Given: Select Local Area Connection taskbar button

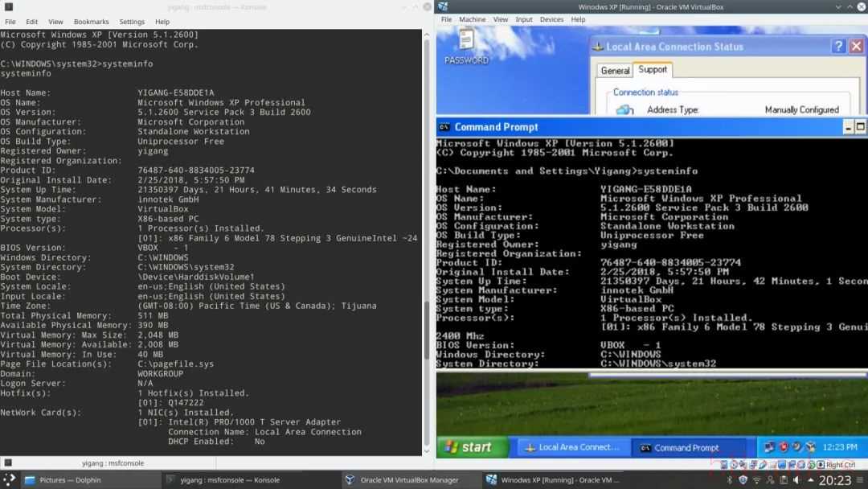Looking at the screenshot, I should 574,447.
